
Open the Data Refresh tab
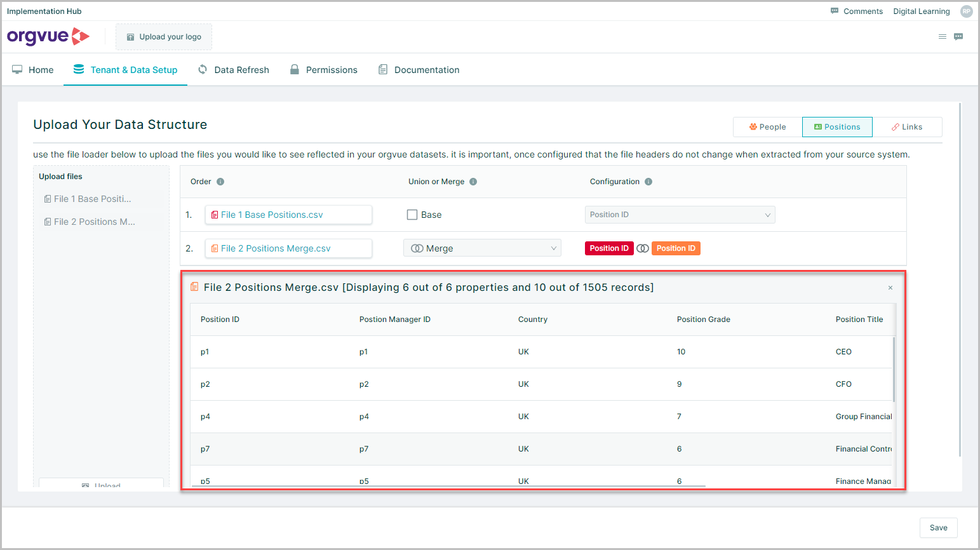point(234,70)
